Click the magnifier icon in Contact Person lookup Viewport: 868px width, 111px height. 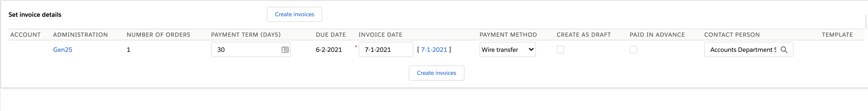(x=784, y=50)
